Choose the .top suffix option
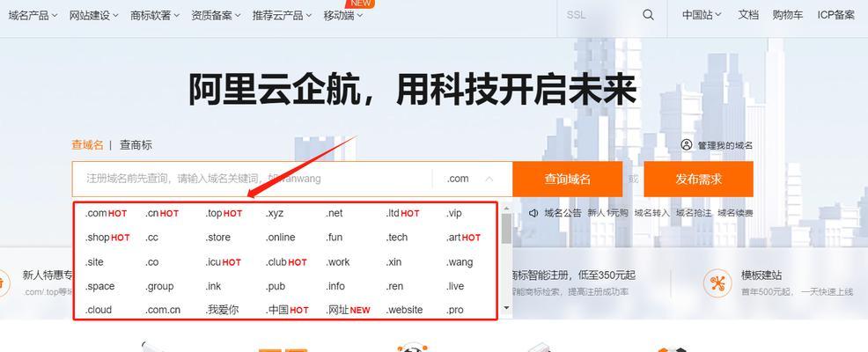This screenshot has width=868, height=352. click(x=224, y=213)
